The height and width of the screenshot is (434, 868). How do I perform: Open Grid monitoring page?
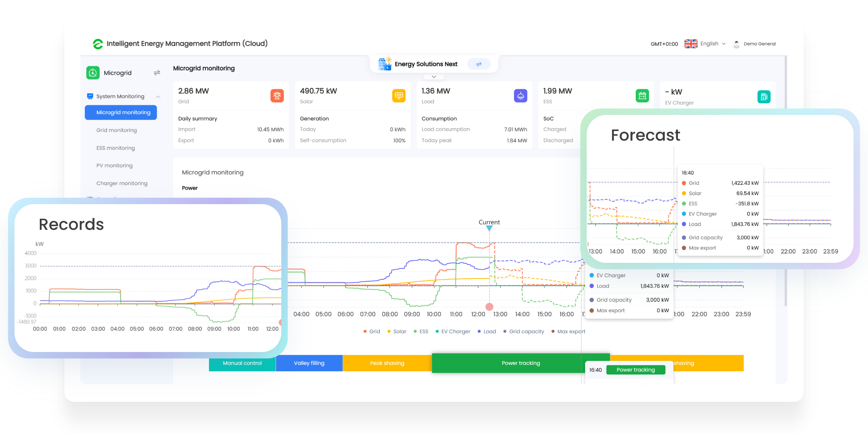(117, 130)
